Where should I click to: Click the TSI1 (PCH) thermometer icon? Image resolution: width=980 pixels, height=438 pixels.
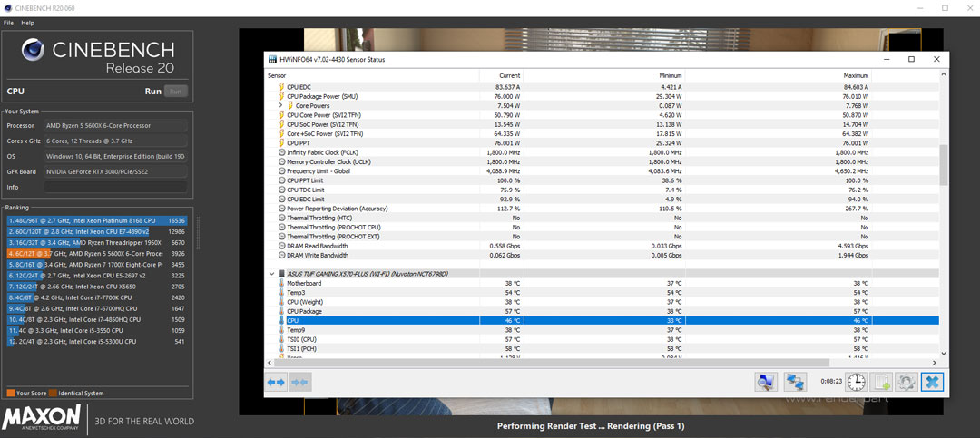[x=282, y=348]
